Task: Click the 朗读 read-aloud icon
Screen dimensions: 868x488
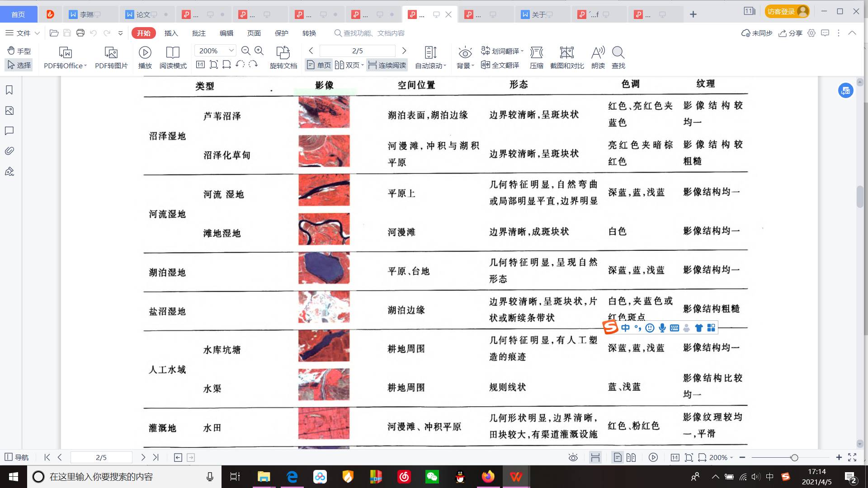Action: point(598,53)
